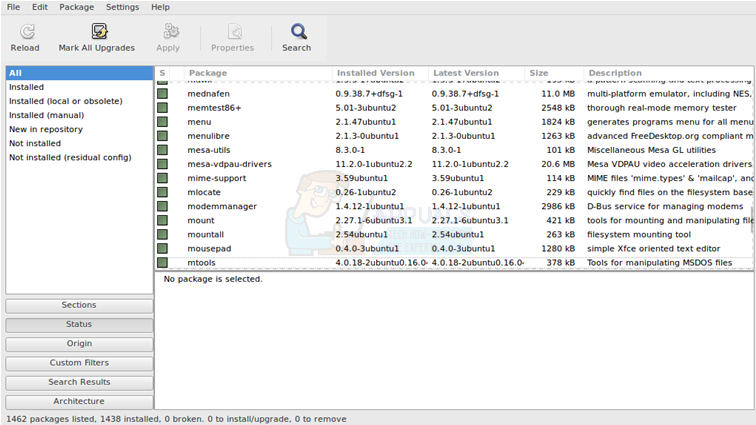Open the Settings menu
The image size is (756, 425).
122,7
